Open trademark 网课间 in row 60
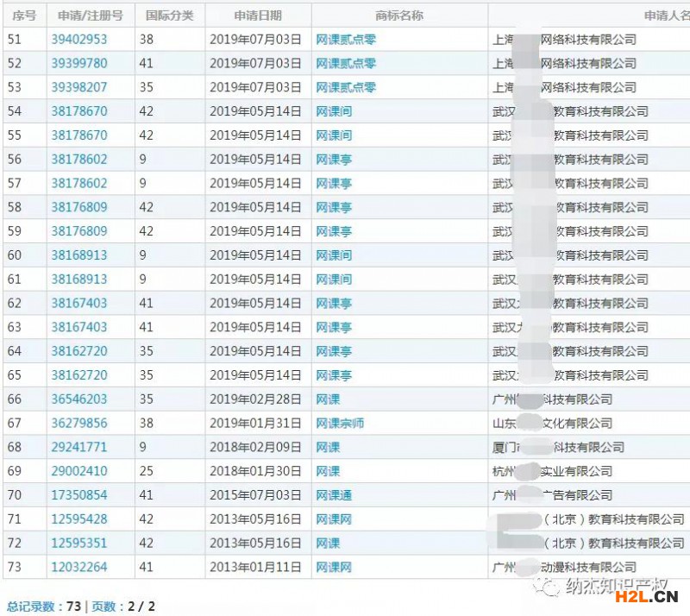This screenshot has height=616, width=690. 334,255
